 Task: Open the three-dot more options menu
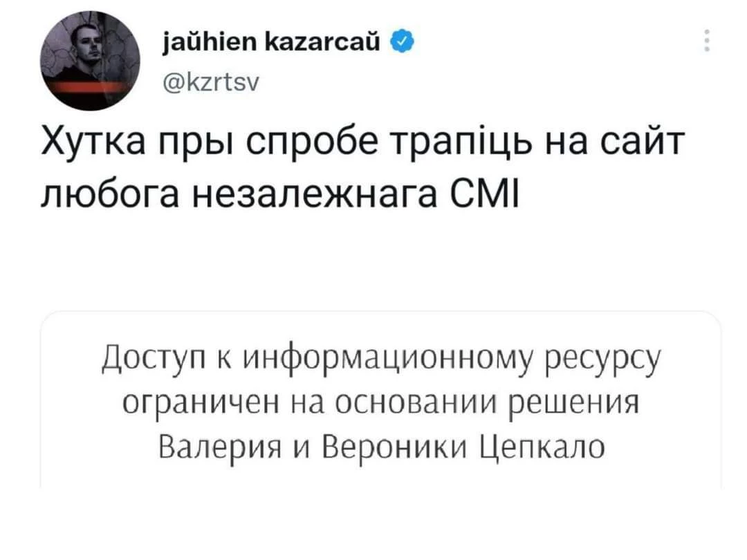[x=707, y=41]
